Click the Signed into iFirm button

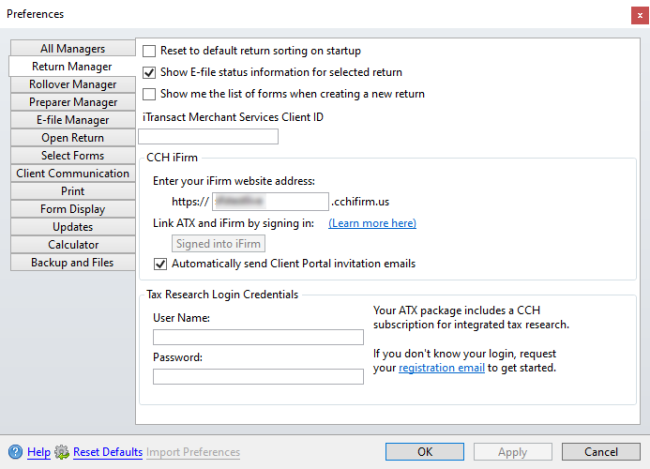[218, 243]
